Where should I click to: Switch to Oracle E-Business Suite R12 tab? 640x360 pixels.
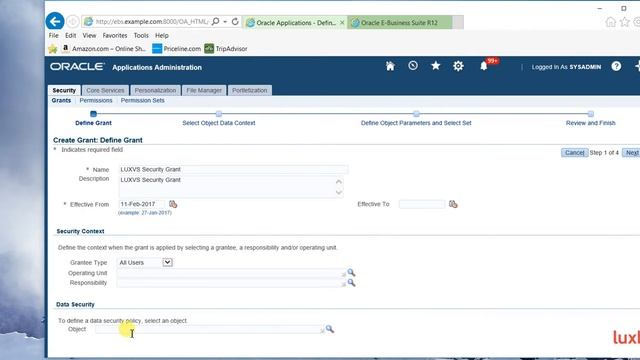pos(400,23)
